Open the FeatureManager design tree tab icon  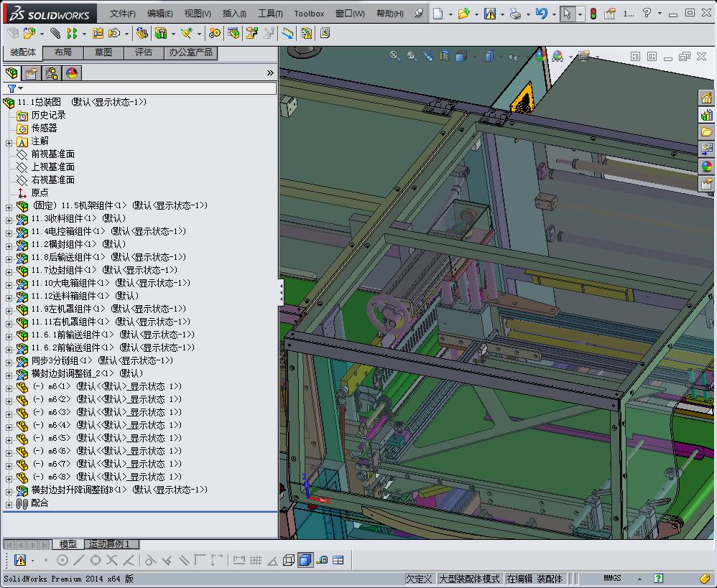pyautogui.click(x=11, y=73)
